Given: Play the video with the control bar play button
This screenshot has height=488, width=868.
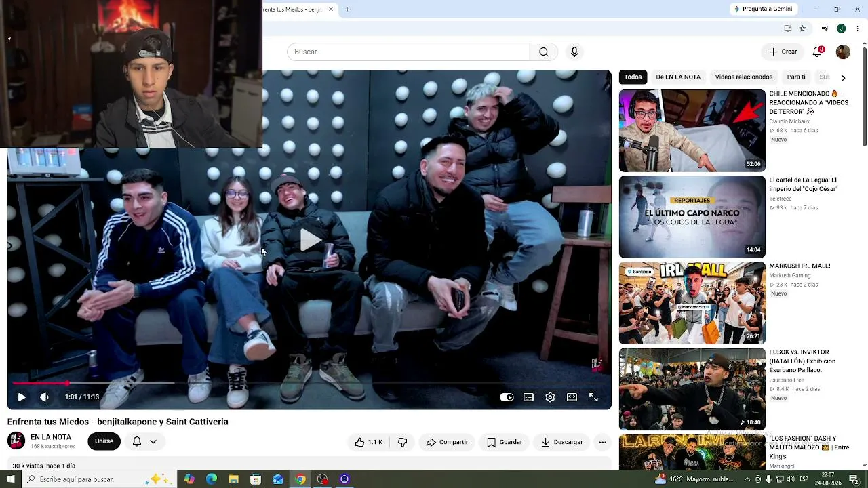Looking at the screenshot, I should coord(22,397).
